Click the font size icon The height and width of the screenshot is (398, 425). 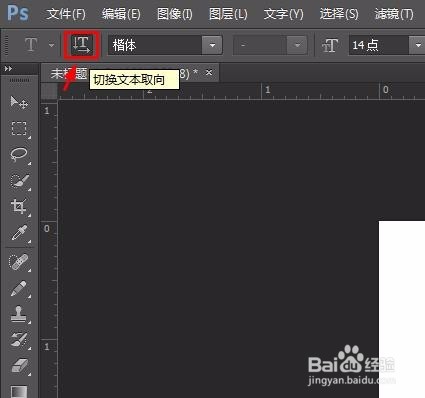click(x=330, y=45)
